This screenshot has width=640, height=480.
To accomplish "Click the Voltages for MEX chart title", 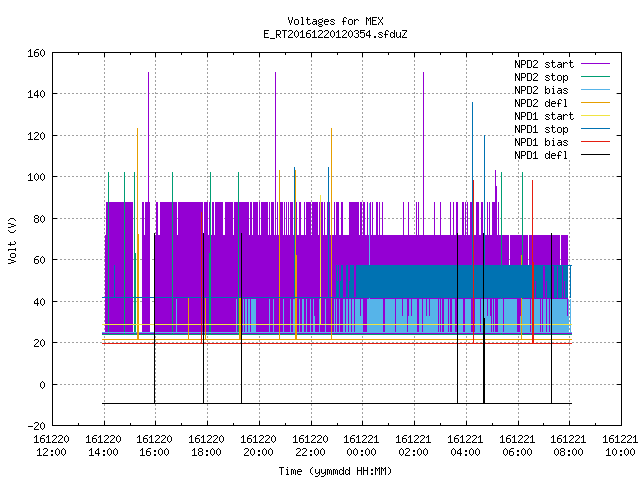I will coord(335,21).
